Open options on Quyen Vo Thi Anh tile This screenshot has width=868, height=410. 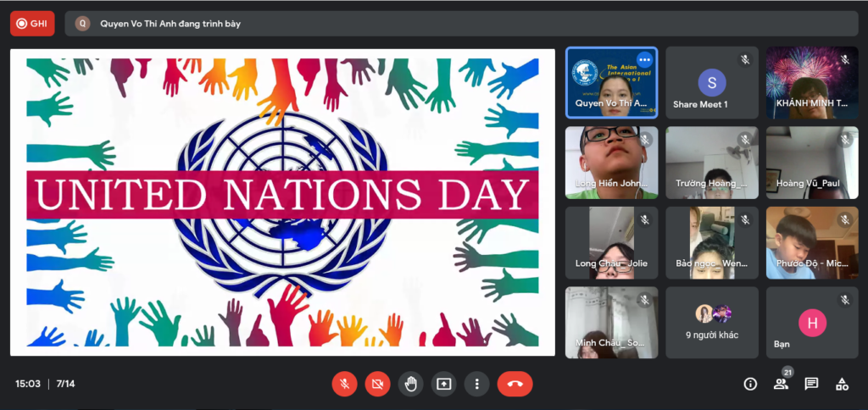tap(644, 60)
